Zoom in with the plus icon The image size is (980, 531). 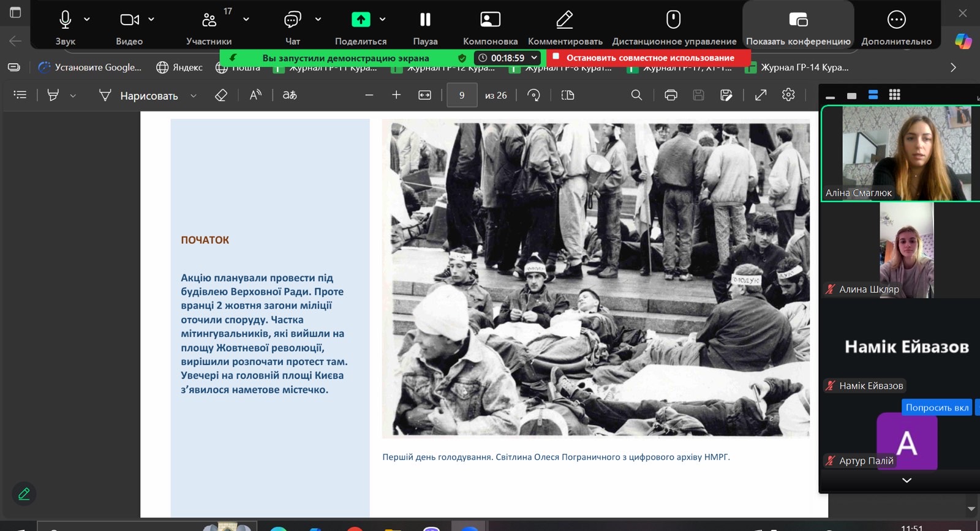click(396, 95)
